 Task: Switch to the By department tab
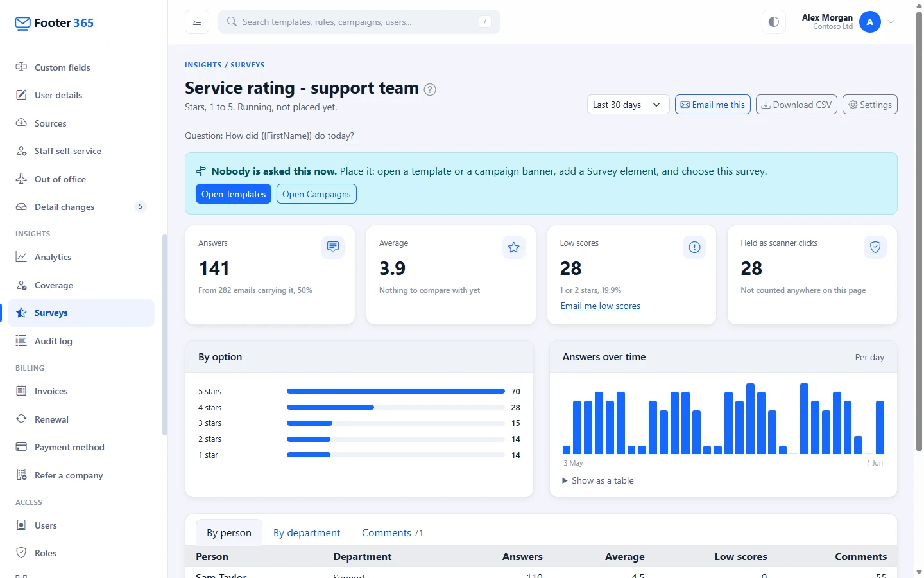pos(307,533)
